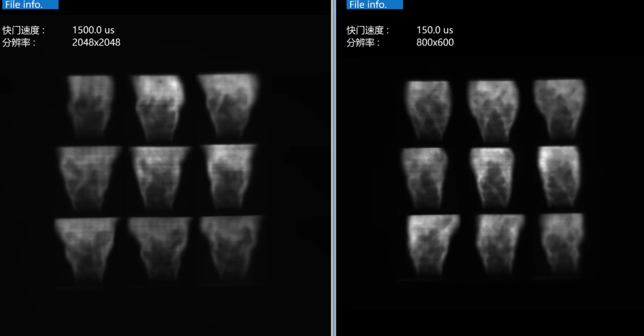The width and height of the screenshot is (644, 336).
Task: Select the 2048x2048 resolution value
Action: [x=96, y=43]
